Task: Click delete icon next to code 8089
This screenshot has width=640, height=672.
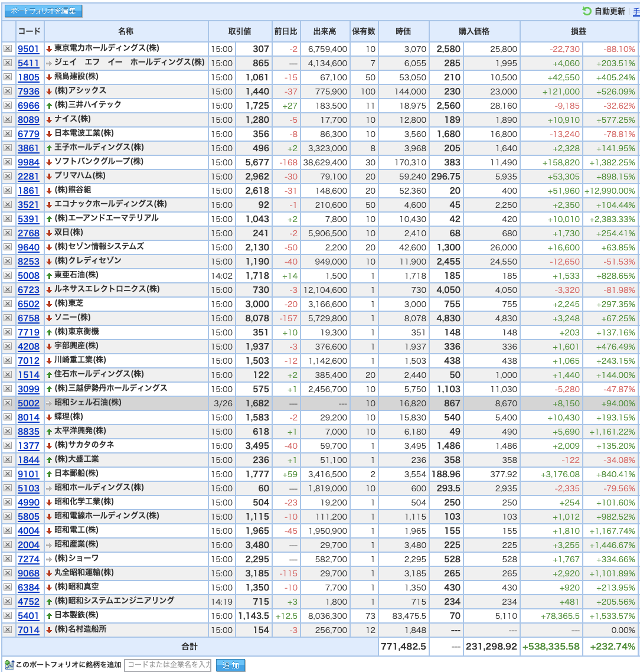Action: pos(8,119)
